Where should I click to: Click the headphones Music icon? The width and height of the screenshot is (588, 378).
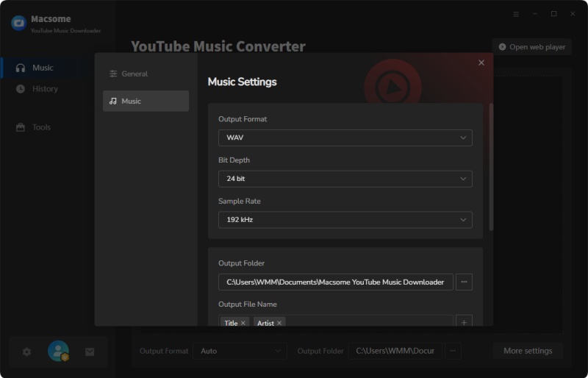21,68
